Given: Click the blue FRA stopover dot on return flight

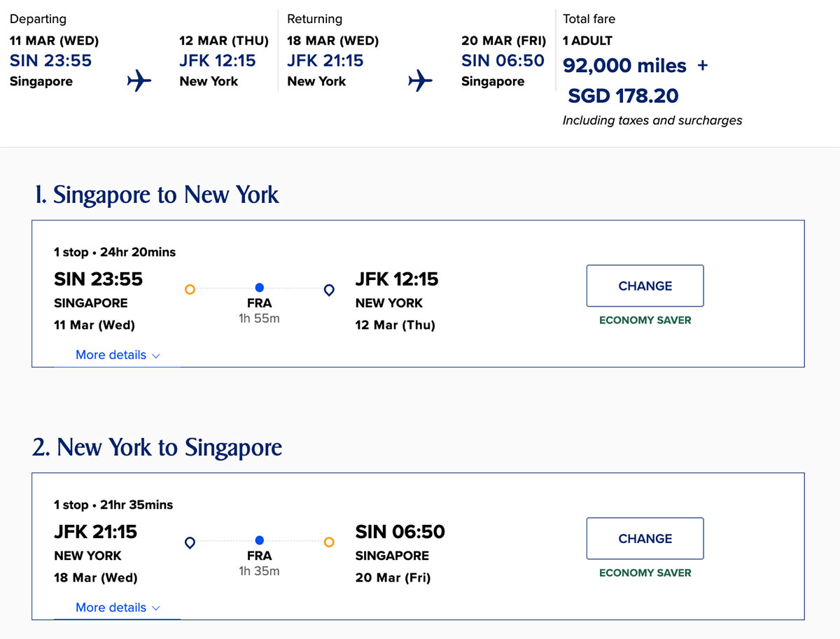Looking at the screenshot, I should click(260, 540).
